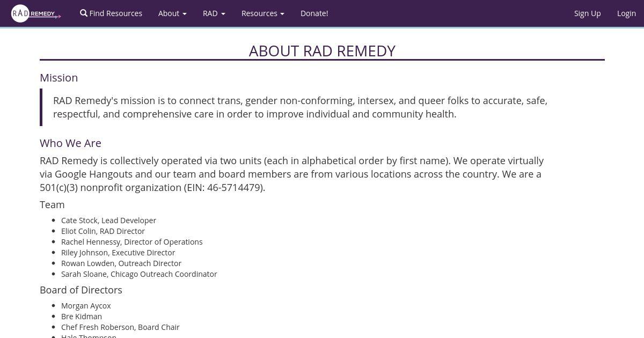Click Morgan Aycox in board list

point(86,306)
